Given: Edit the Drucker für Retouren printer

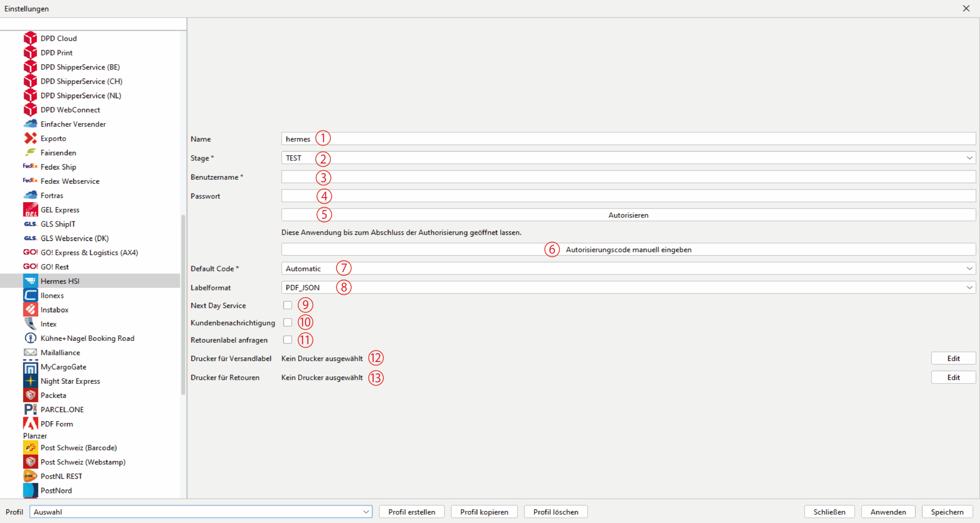Looking at the screenshot, I should (953, 378).
